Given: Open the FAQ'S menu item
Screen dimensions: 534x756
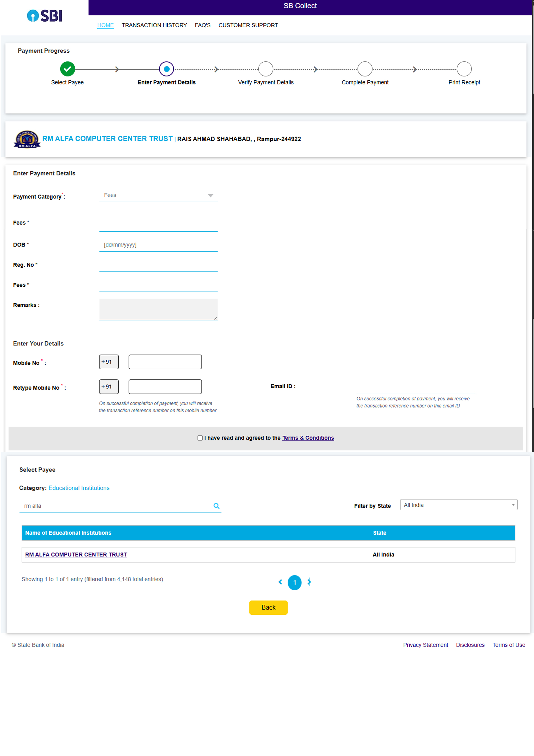Looking at the screenshot, I should [x=202, y=25].
